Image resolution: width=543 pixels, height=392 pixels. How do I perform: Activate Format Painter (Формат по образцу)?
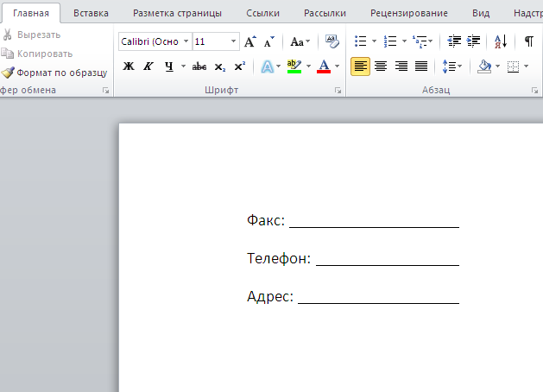54,73
